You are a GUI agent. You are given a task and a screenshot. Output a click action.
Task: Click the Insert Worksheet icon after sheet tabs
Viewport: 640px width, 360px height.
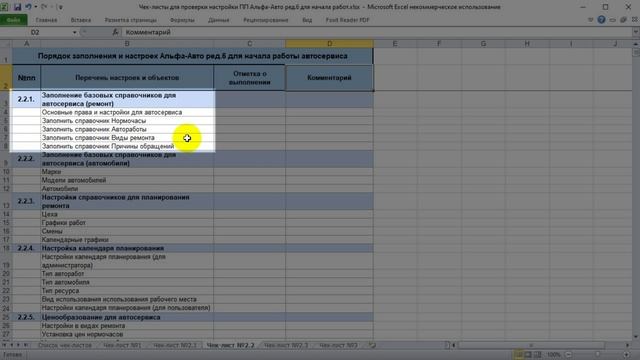click(x=372, y=345)
